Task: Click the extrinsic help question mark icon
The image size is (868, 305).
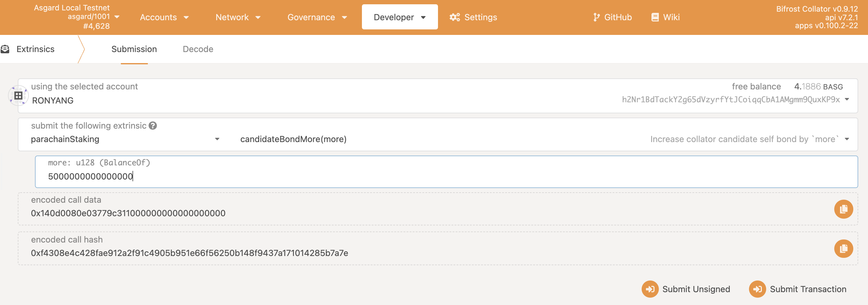Action: coord(153,126)
